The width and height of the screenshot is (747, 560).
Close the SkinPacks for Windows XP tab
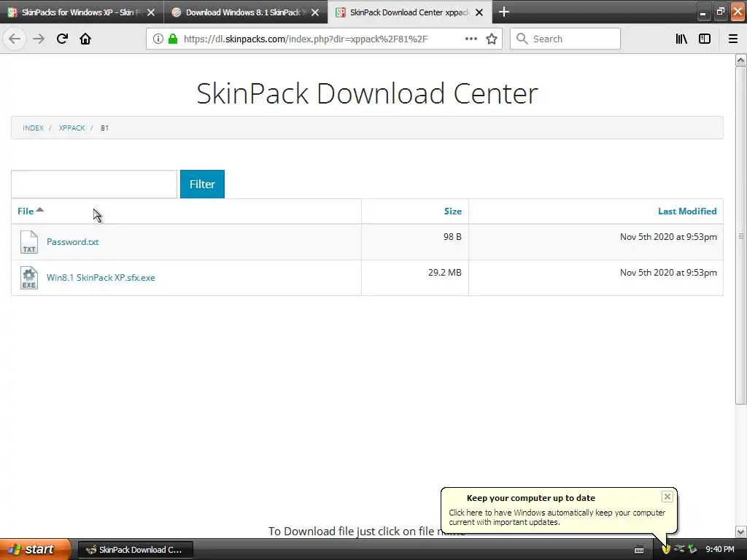[151, 12]
